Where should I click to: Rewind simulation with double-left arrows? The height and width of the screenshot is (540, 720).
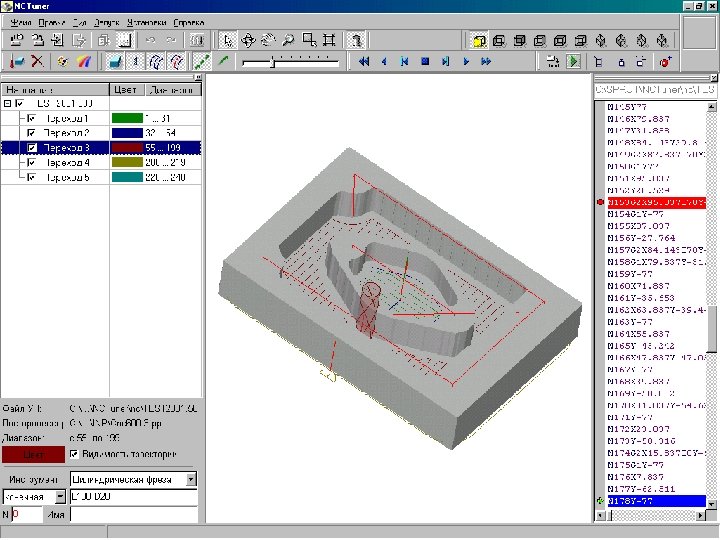(364, 62)
